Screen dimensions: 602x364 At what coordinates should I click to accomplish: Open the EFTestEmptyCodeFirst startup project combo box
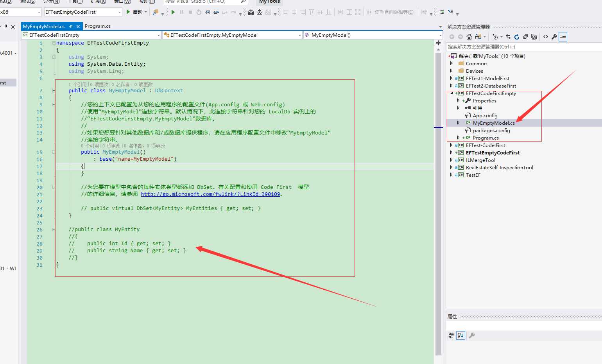point(83,12)
